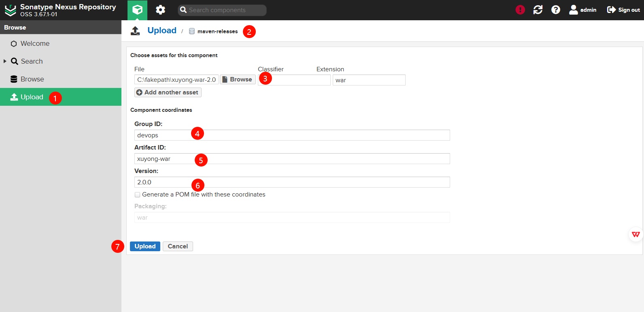Select Upload in the left sidebar
This screenshot has height=312, width=644.
[x=32, y=97]
